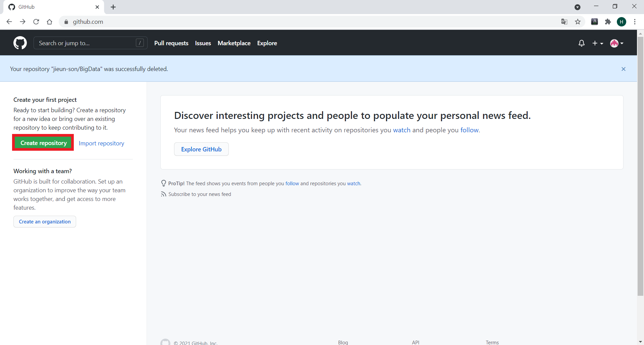Image resolution: width=644 pixels, height=345 pixels.
Task: Click the Search or jump to field
Action: tap(91, 43)
